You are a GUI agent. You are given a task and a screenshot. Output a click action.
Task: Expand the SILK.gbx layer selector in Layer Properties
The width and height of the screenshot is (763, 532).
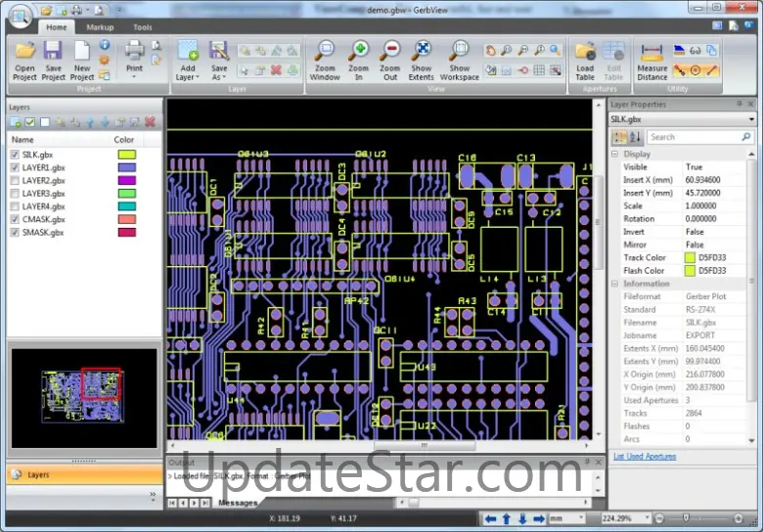[750, 119]
